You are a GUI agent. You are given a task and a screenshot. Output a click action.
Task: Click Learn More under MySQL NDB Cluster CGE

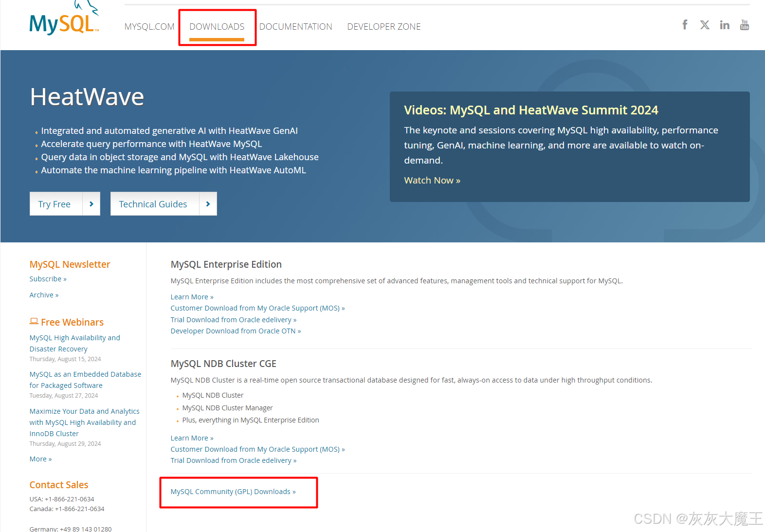click(192, 438)
